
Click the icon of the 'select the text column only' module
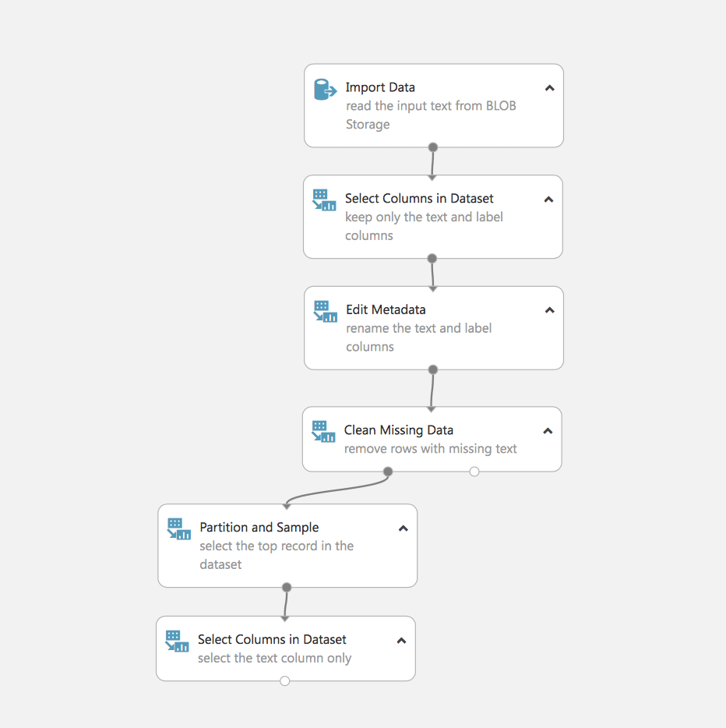[x=177, y=641]
